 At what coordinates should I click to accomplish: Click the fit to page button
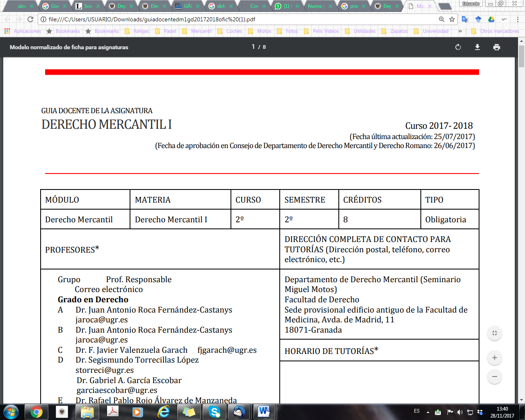pyautogui.click(x=495, y=333)
